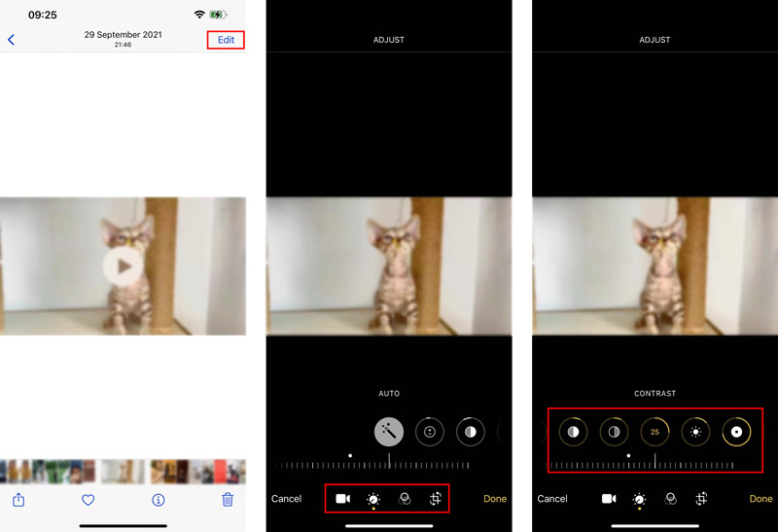Tap Edit in the left photo viewer
The width and height of the screenshot is (778, 532).
coord(226,40)
